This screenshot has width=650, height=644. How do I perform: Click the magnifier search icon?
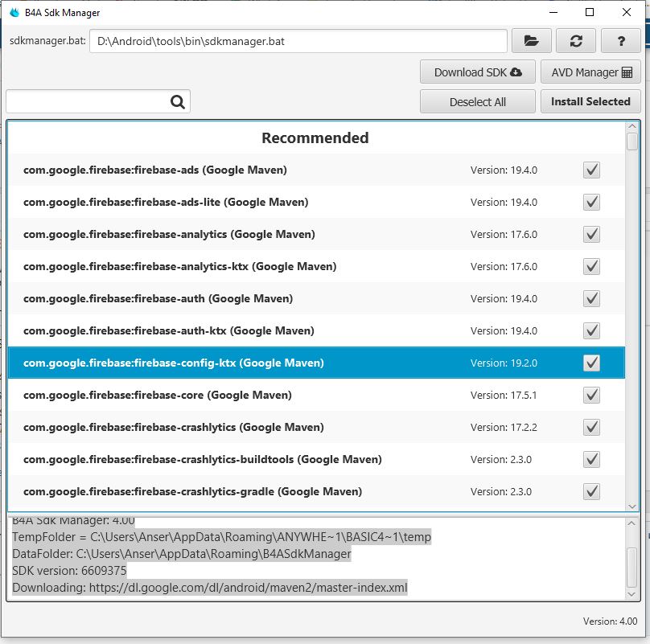(178, 101)
